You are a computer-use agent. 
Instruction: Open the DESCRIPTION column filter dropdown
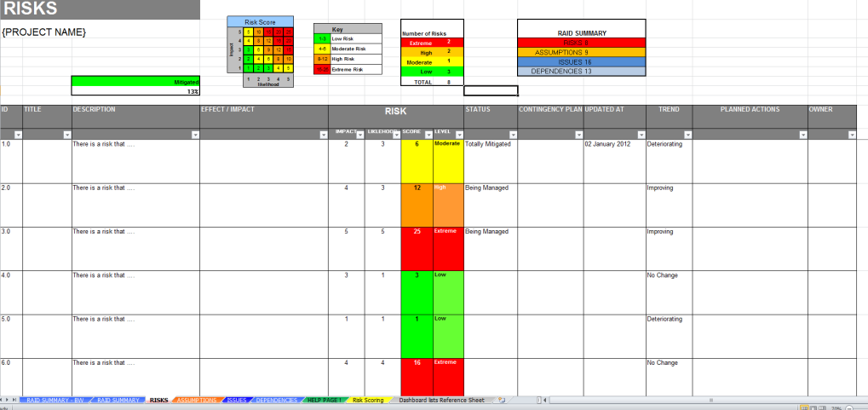click(195, 135)
